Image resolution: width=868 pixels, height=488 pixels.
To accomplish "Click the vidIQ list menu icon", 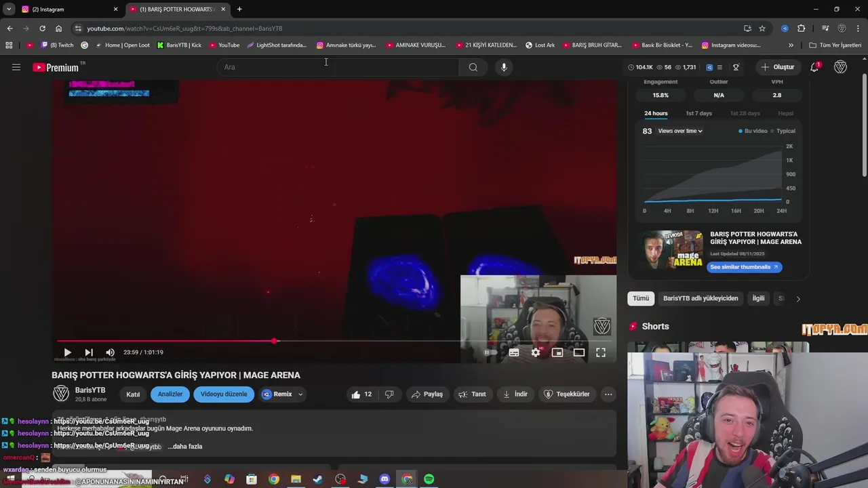I will coord(719,67).
